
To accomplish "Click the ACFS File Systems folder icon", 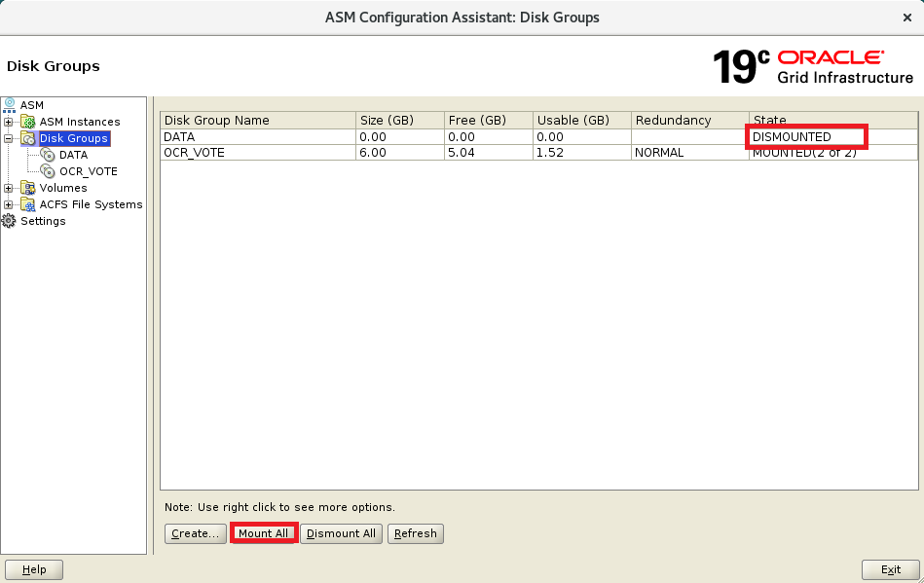I will pyautogui.click(x=28, y=204).
